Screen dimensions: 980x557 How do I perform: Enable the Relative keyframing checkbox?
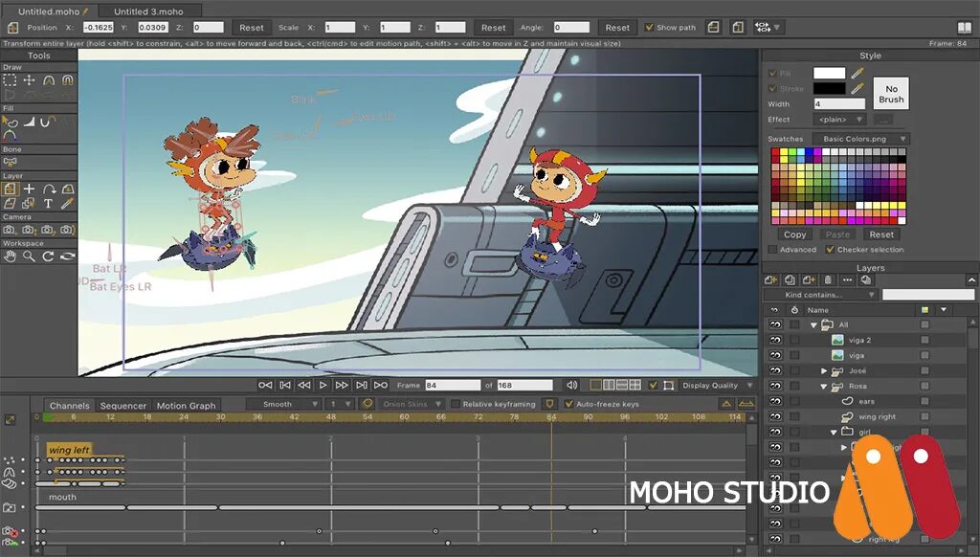click(456, 404)
